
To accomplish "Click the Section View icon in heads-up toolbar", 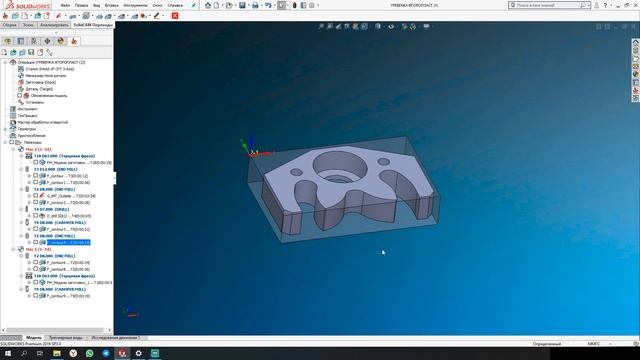I will [347, 26].
